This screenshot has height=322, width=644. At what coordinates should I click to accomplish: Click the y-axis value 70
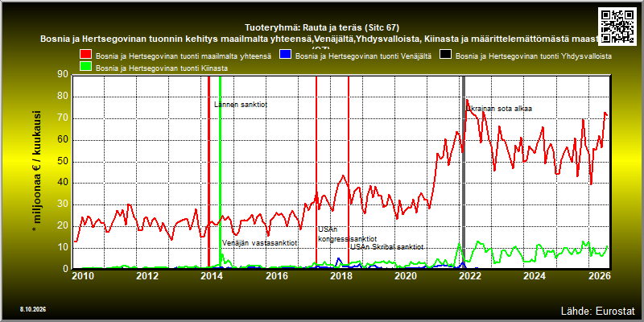tap(63, 118)
